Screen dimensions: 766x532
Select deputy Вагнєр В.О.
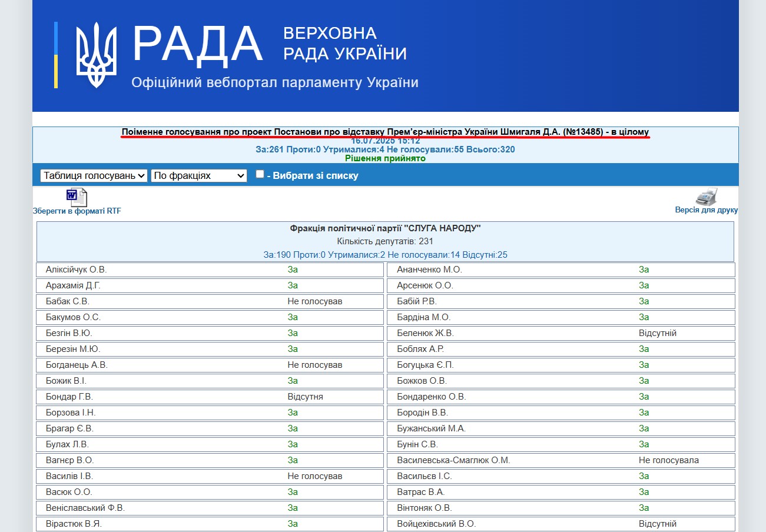(69, 460)
